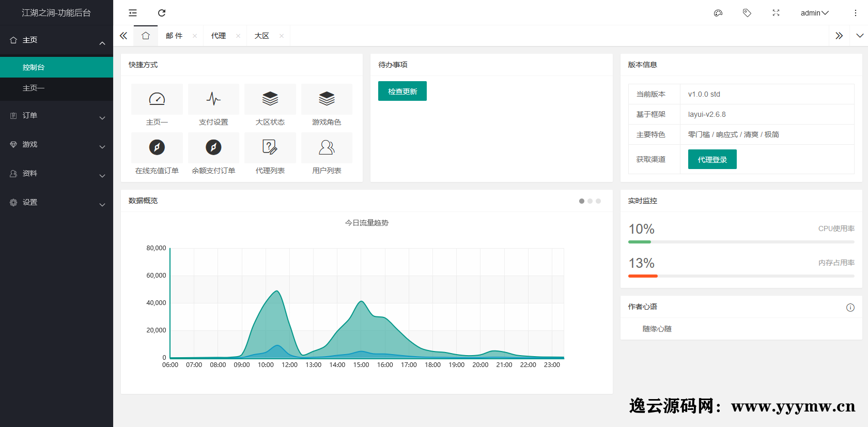The image size is (868, 427).
Task: Select the home tab icon
Action: (146, 36)
